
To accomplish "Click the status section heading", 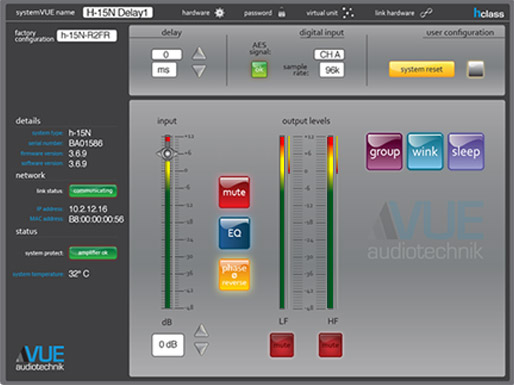I will [26, 231].
